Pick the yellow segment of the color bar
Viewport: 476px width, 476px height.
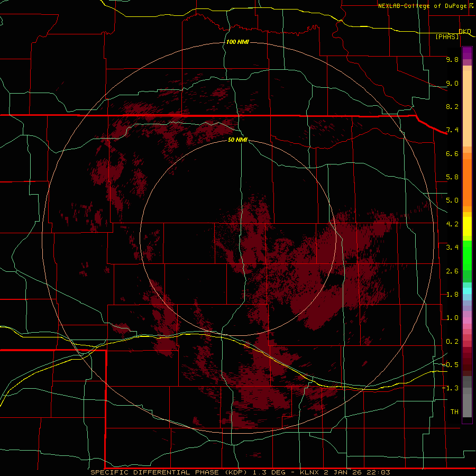[x=467, y=226]
